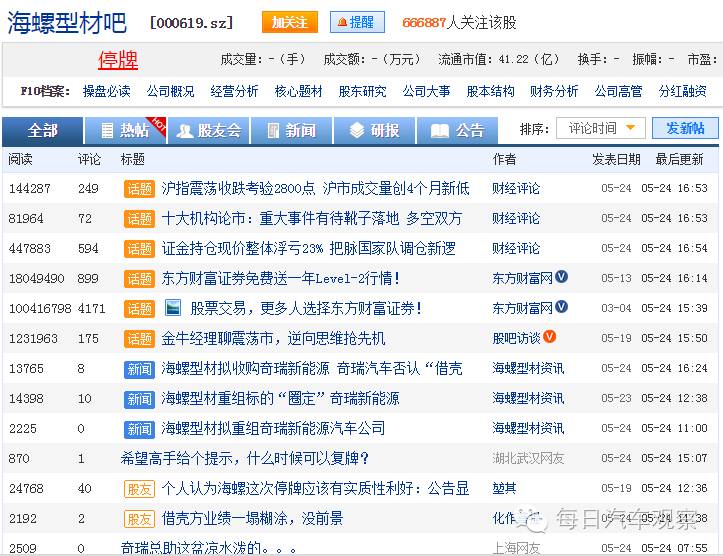
Task: Open 操盘必读 F10 link
Action: click(x=107, y=91)
